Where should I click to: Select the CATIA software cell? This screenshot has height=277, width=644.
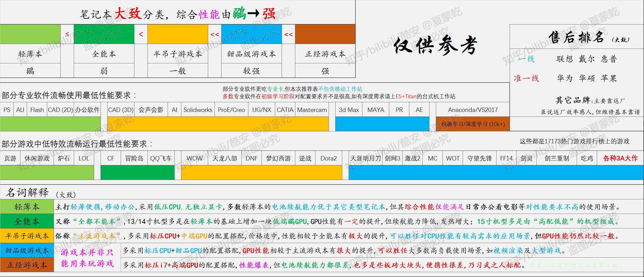[x=286, y=110]
